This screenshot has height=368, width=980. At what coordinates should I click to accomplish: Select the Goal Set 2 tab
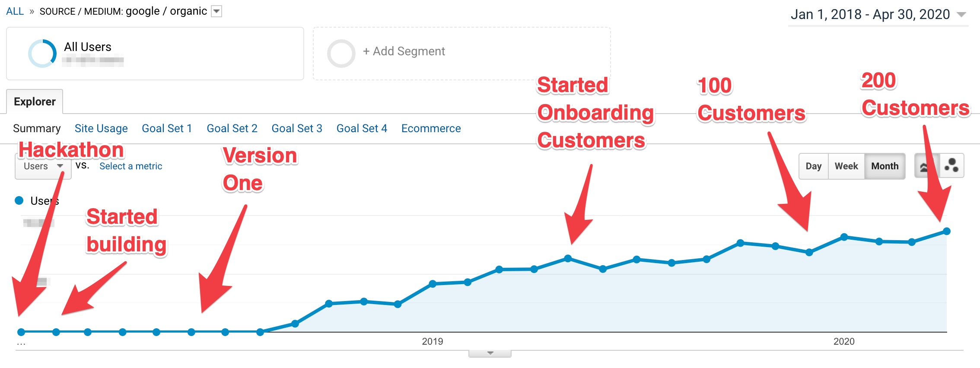coord(232,128)
